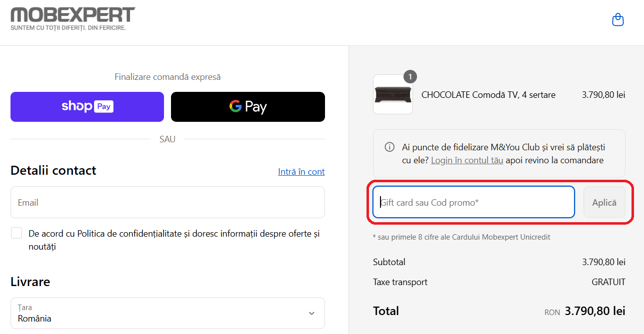Viewport: 644px width, 334px height.
Task: Pay using Shop Pay express checkout
Action: coord(87,107)
